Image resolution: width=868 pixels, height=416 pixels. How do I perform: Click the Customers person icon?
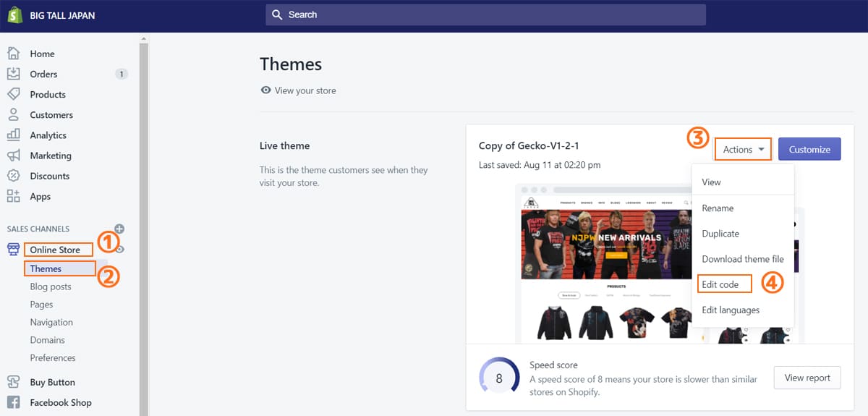point(13,114)
